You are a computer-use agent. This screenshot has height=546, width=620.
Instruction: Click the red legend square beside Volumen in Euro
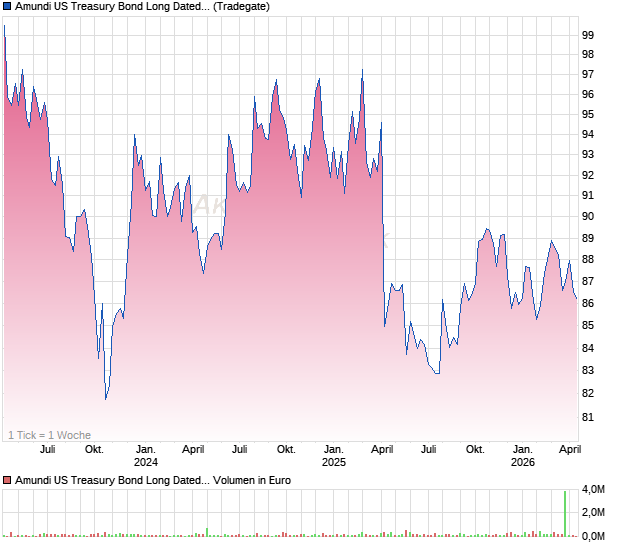tap(7, 480)
